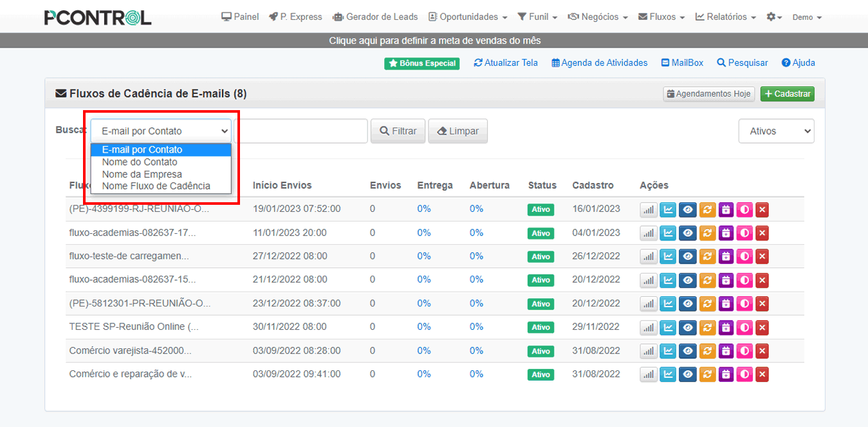Toggle pink half-circle for fluxo-academias-082637-15 row

pyautogui.click(x=744, y=280)
